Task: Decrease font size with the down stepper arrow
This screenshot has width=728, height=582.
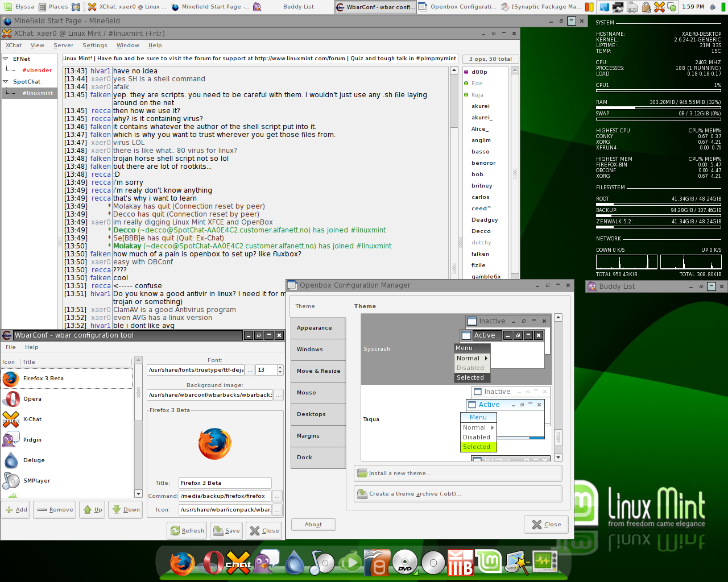Action: coord(280,372)
